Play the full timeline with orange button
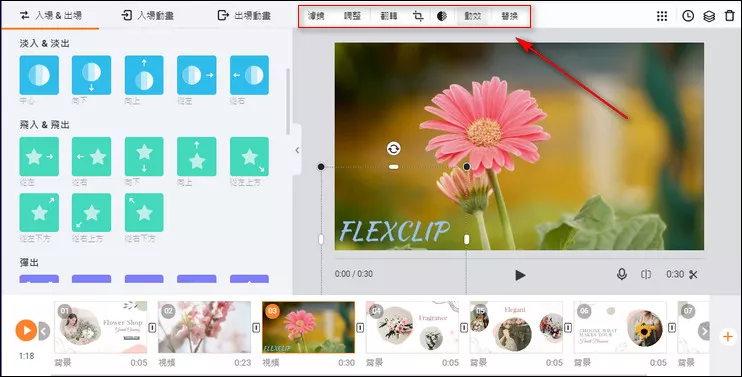This screenshot has height=377, width=742. click(26, 330)
